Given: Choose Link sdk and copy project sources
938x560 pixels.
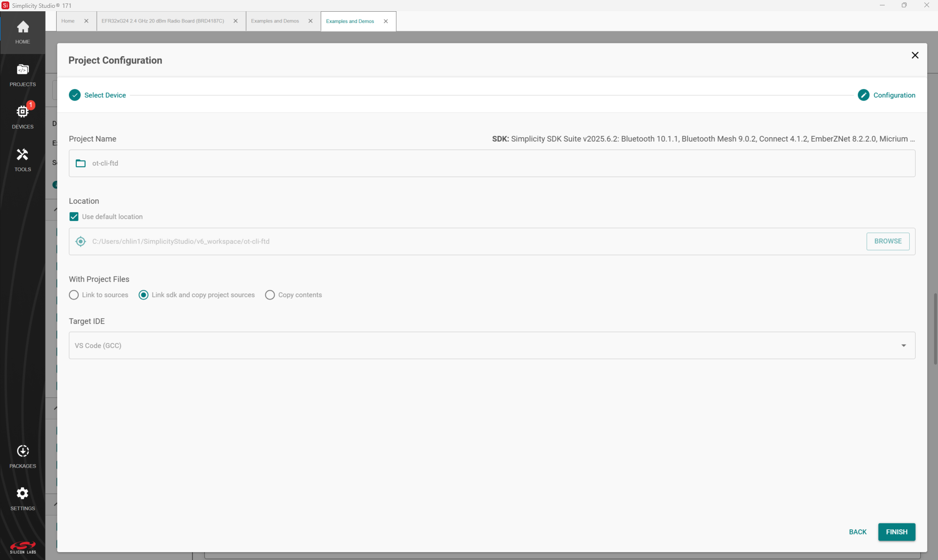Looking at the screenshot, I should click(144, 295).
